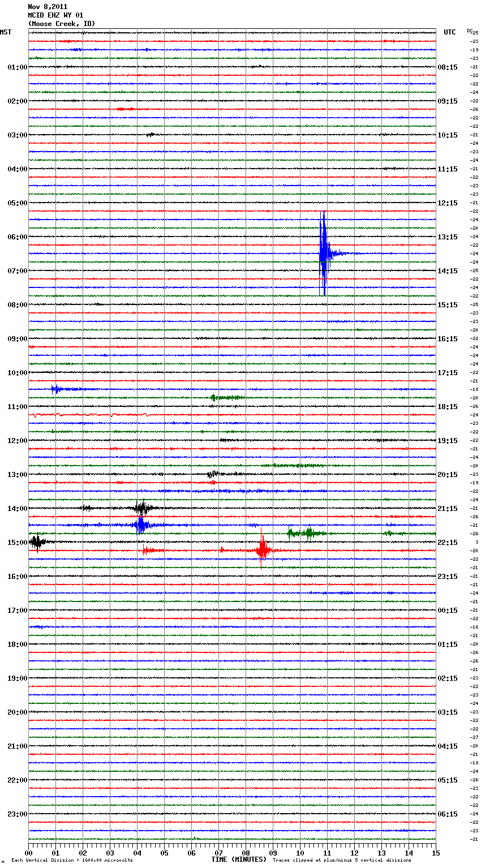481x868 pixels.
Task: Click the '05' minute tick label on axis
Action: point(164,853)
